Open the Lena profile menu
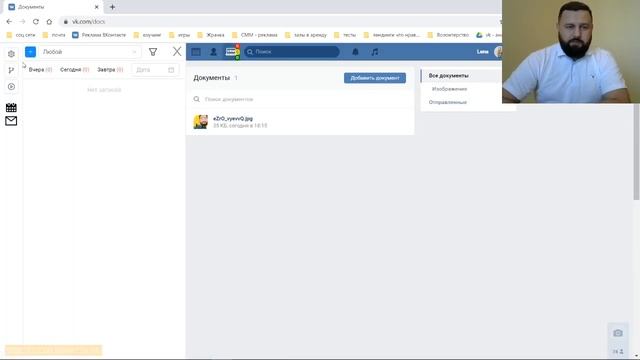 tap(489, 52)
